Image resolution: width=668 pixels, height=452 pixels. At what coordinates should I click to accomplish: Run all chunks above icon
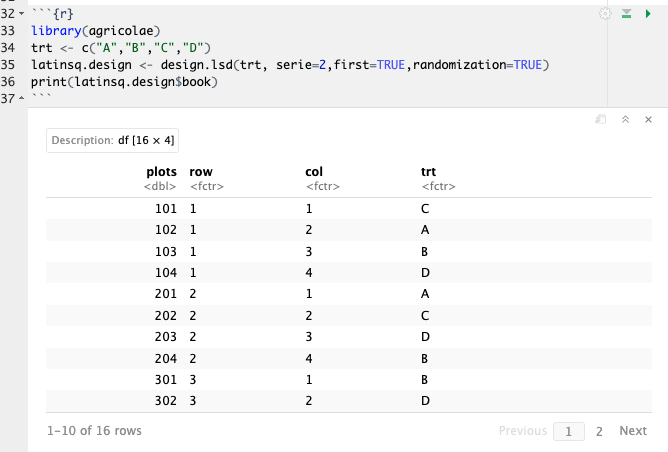[626, 13]
